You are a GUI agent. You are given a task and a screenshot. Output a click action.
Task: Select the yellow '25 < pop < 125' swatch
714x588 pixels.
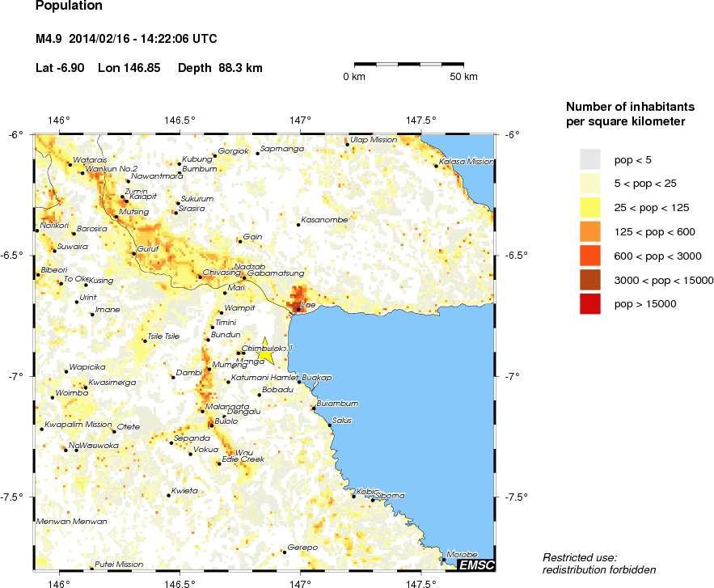[592, 207]
